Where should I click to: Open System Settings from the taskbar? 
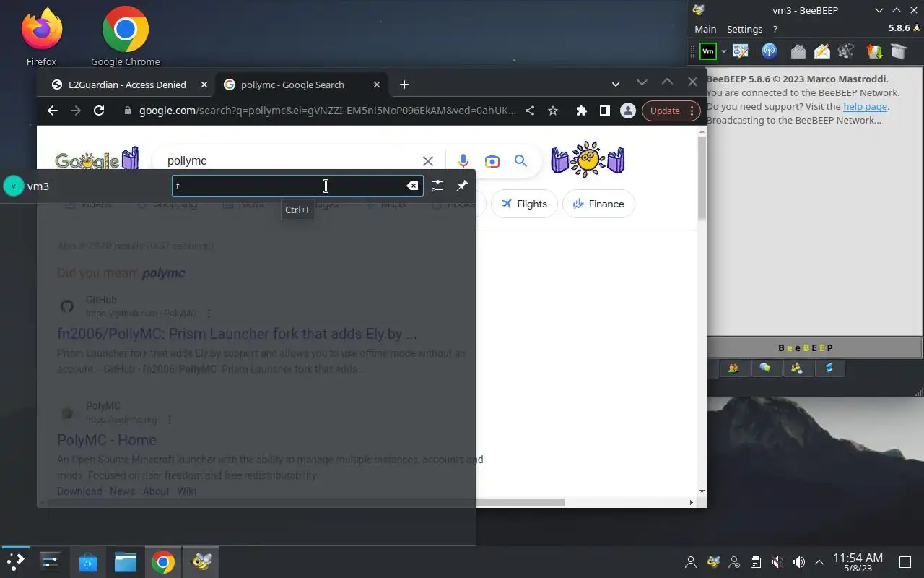(x=50, y=561)
